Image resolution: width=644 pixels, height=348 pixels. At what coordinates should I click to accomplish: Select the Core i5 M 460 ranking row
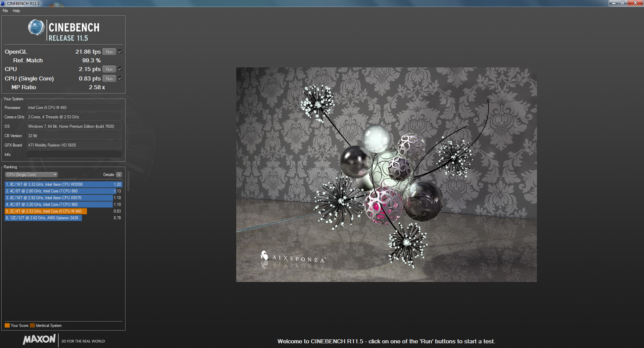click(46, 211)
